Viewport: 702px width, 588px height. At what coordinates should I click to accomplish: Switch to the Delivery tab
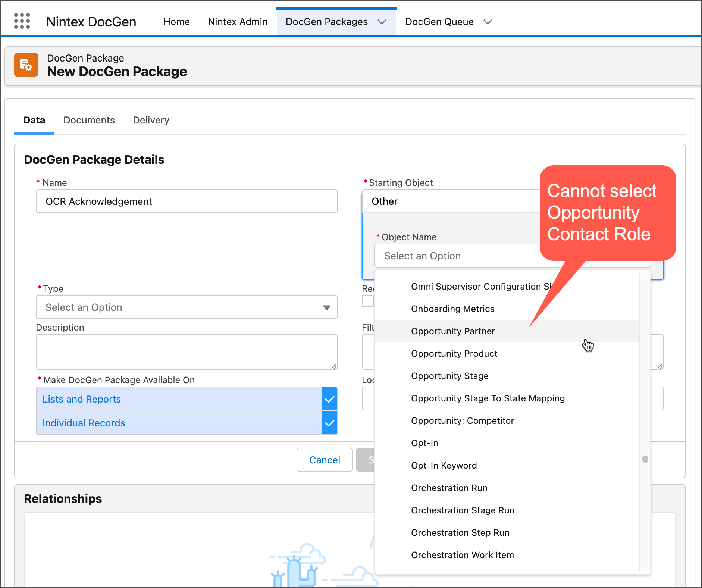pos(151,120)
